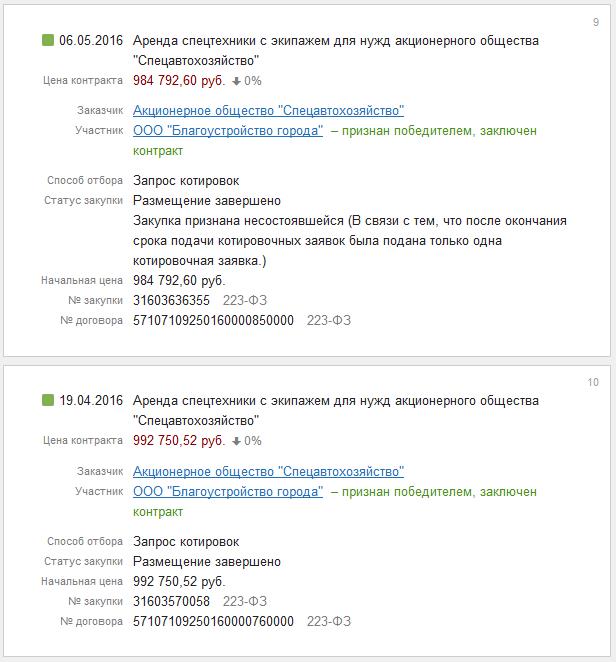Click contract number 57107109250160000760000
Viewport: 616px width, 662px height.
pos(213,621)
